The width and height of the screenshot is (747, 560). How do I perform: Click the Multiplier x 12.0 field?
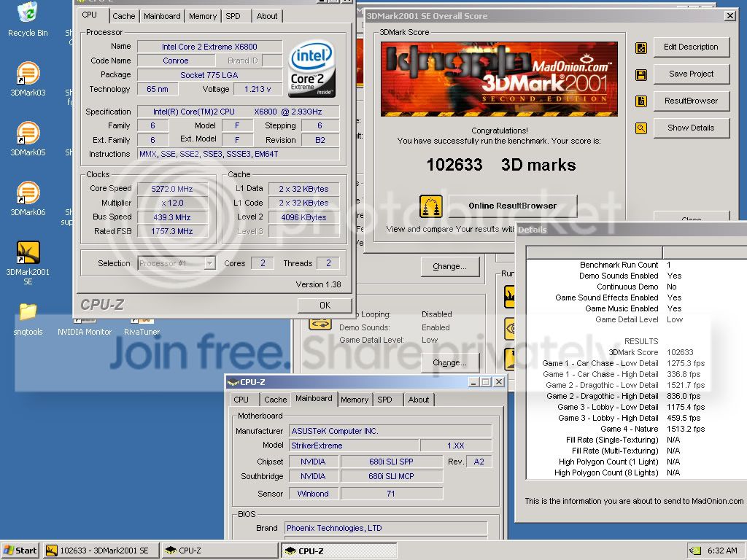(x=172, y=203)
